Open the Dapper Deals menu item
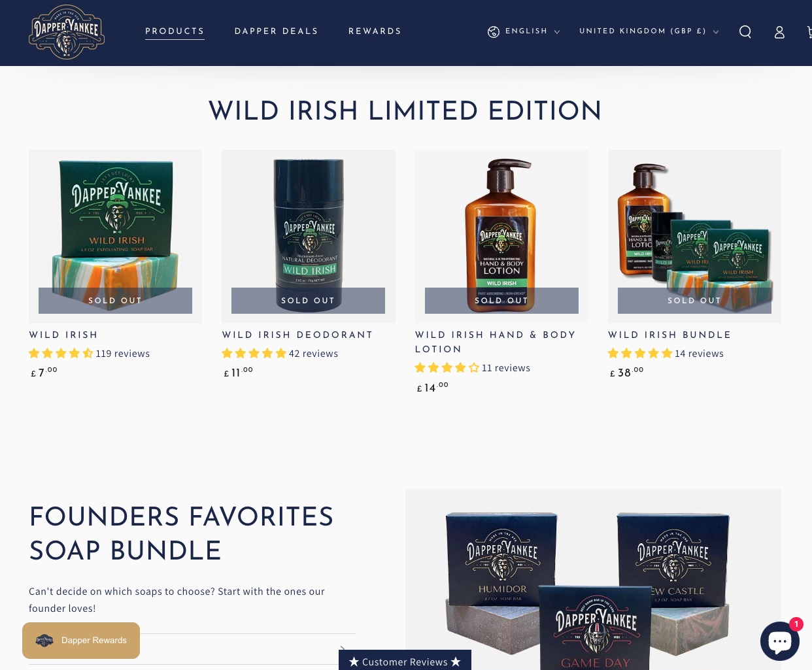The width and height of the screenshot is (812, 670). [x=277, y=31]
